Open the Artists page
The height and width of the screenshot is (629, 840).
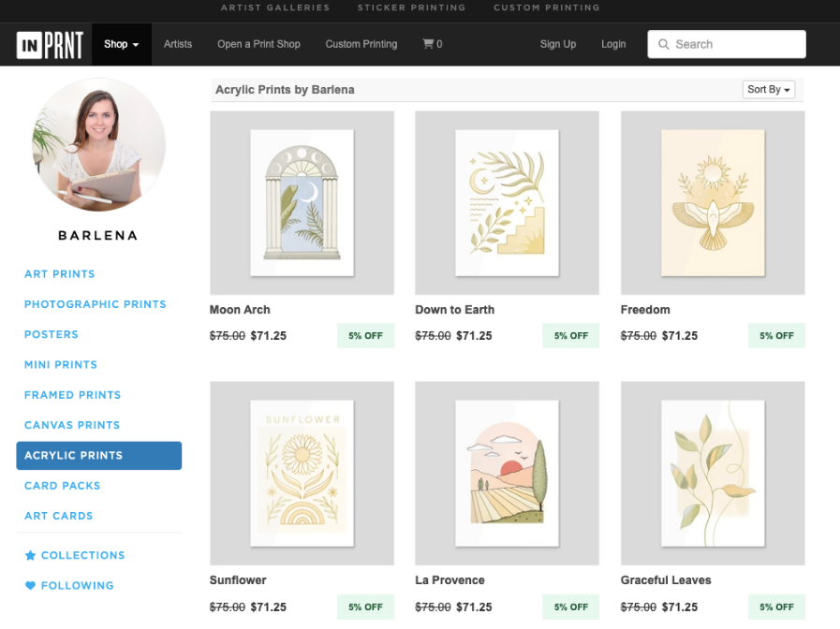[178, 44]
